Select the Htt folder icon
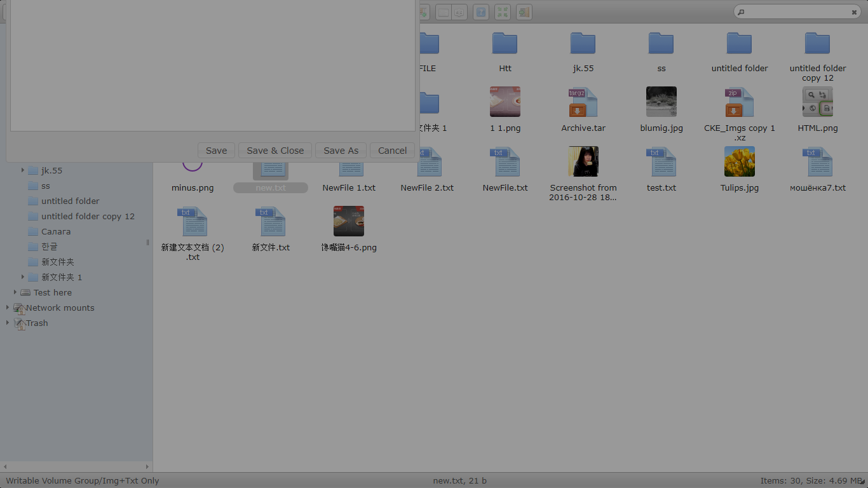The width and height of the screenshot is (868, 488). coord(505,43)
